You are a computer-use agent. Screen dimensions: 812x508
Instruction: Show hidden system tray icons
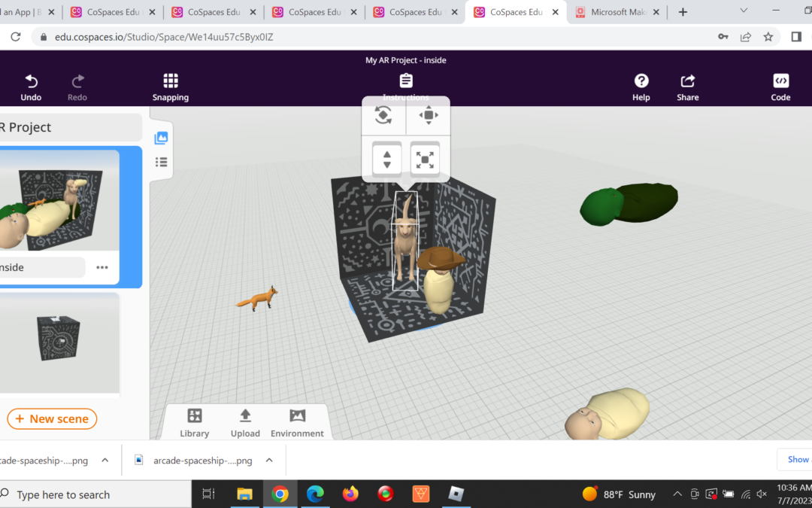[677, 494]
